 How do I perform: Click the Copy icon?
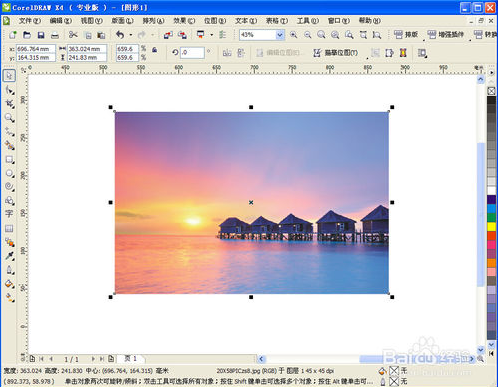[88, 35]
